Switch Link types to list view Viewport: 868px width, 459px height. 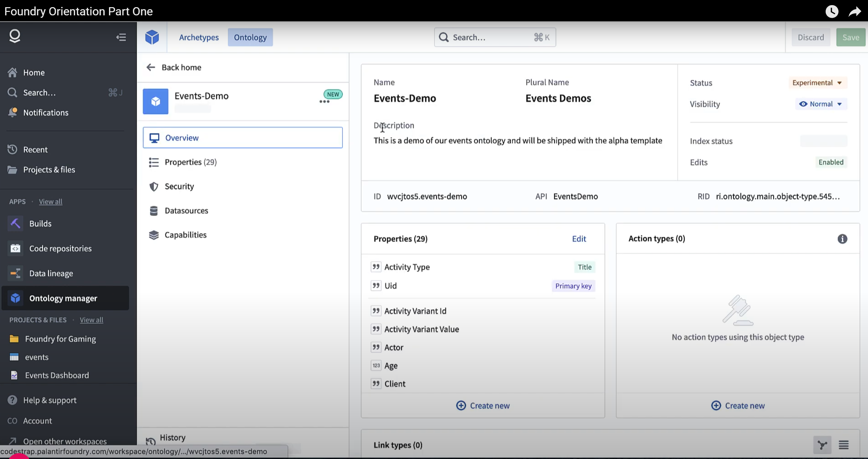coord(844,445)
